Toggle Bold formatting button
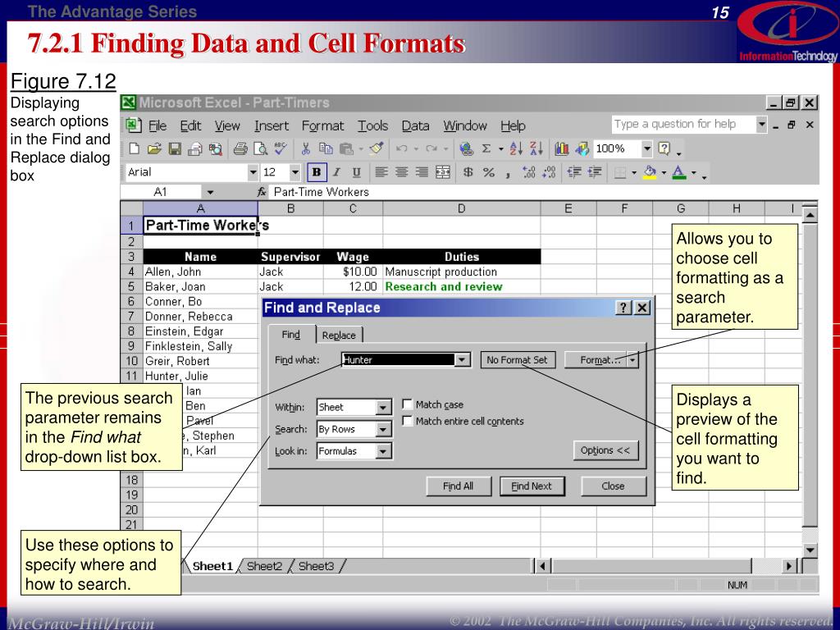The image size is (840, 630). pyautogui.click(x=317, y=172)
